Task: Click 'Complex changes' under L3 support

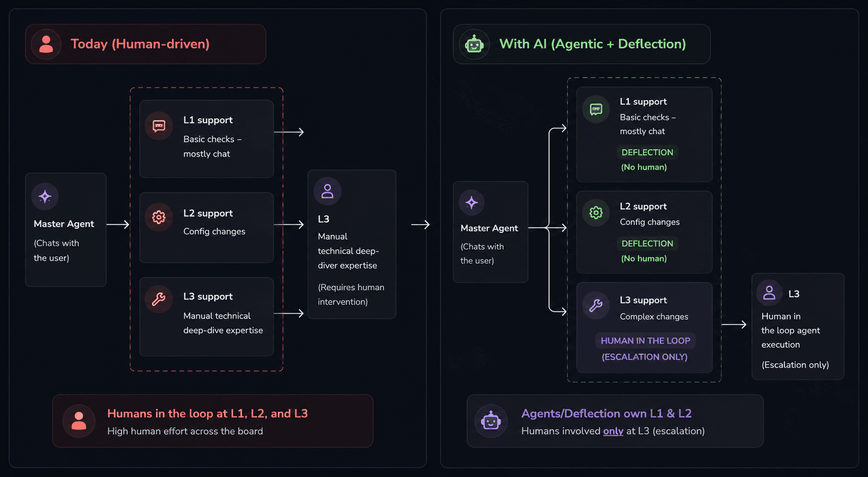Action: pos(654,316)
